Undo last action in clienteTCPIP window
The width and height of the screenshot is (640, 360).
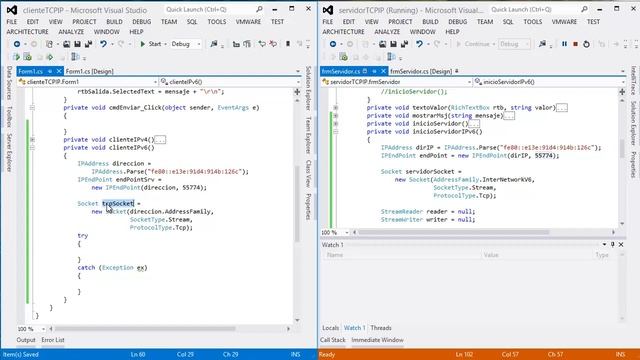point(103,44)
